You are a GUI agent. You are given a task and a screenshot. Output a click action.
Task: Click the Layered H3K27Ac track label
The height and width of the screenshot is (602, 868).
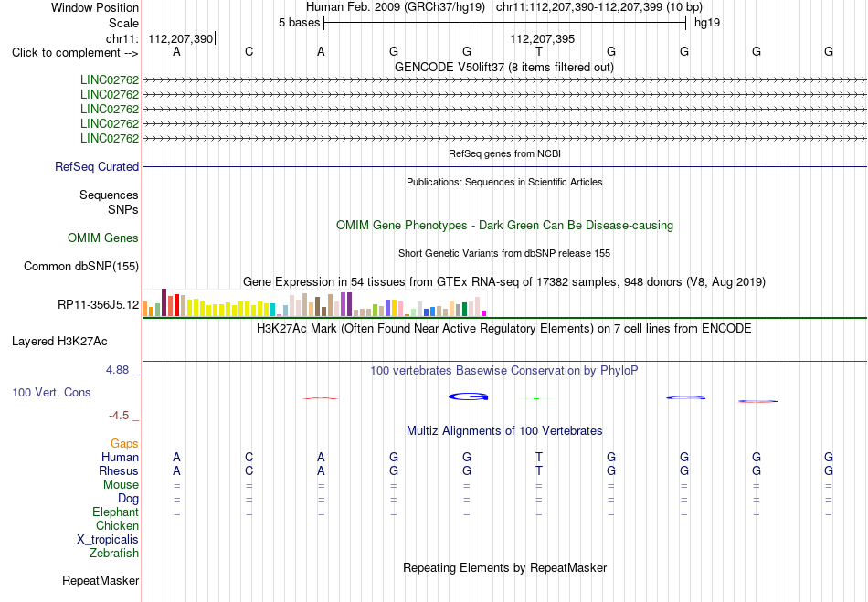59,342
